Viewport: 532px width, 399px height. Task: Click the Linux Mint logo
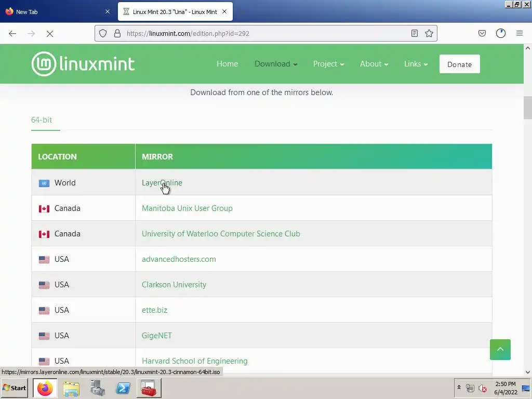(x=83, y=64)
